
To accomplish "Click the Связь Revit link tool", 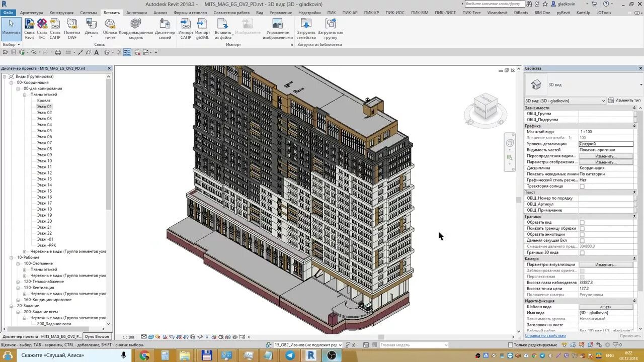I will (x=29, y=29).
